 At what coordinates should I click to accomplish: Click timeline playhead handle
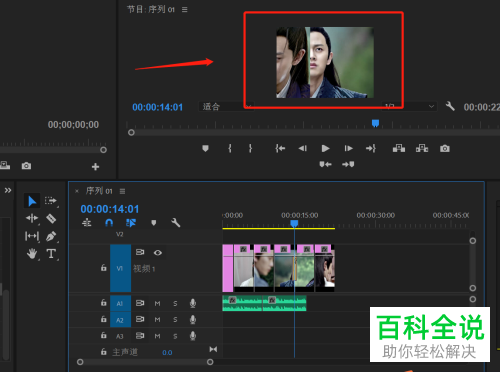294,223
